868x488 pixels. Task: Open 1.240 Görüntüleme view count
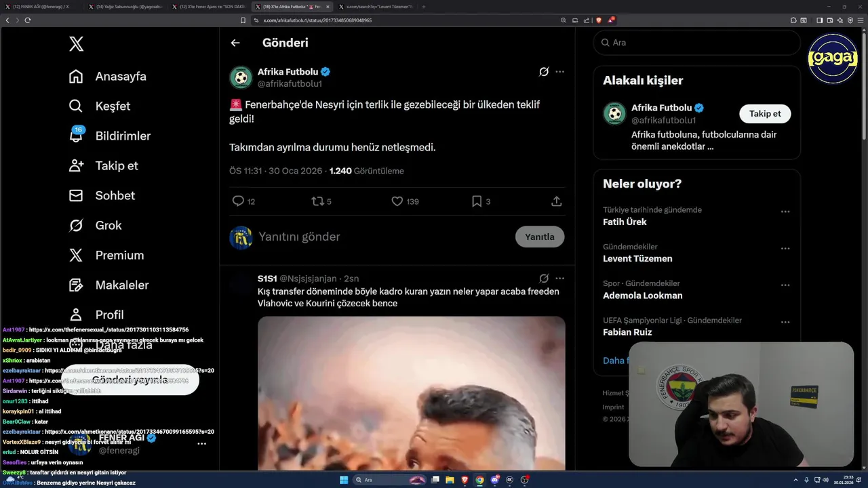(x=366, y=171)
